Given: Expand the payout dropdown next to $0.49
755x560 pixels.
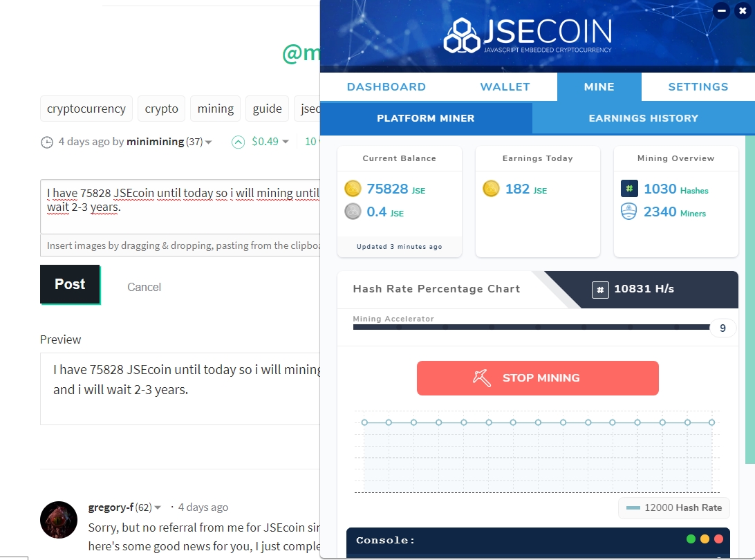Looking at the screenshot, I should pyautogui.click(x=286, y=142).
